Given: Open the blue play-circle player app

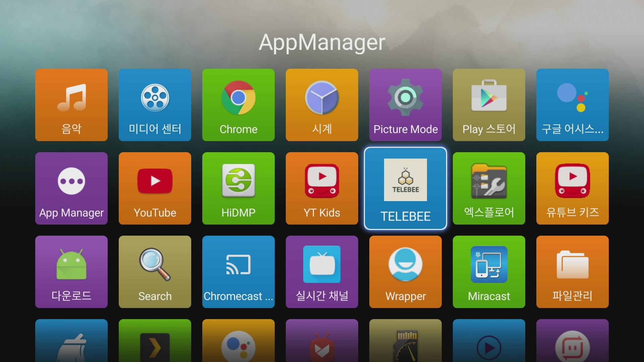Looking at the screenshot, I should pos(489,341).
